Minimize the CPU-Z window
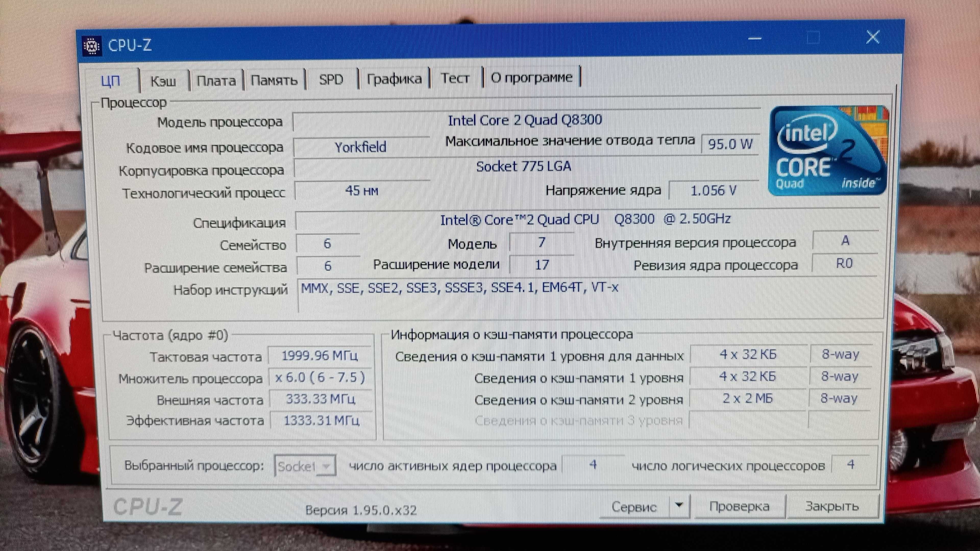This screenshot has width=980, height=551. [x=755, y=38]
